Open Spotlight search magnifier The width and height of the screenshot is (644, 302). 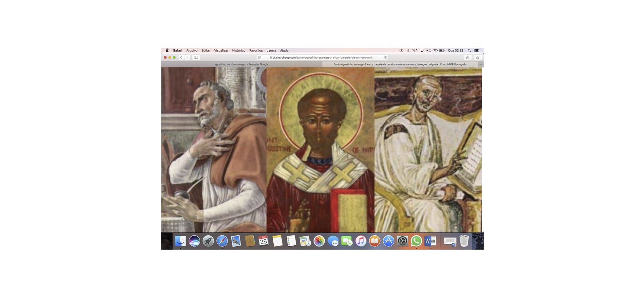click(469, 50)
